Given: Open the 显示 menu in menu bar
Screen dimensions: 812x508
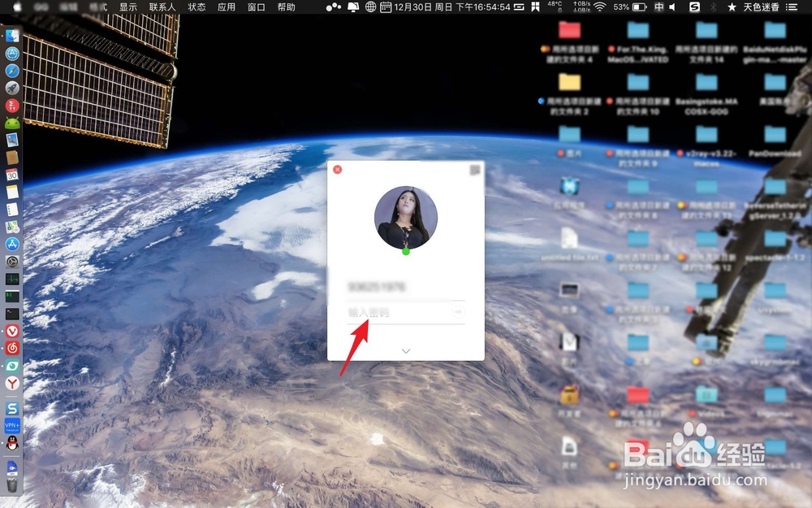Looking at the screenshot, I should pyautogui.click(x=128, y=7).
